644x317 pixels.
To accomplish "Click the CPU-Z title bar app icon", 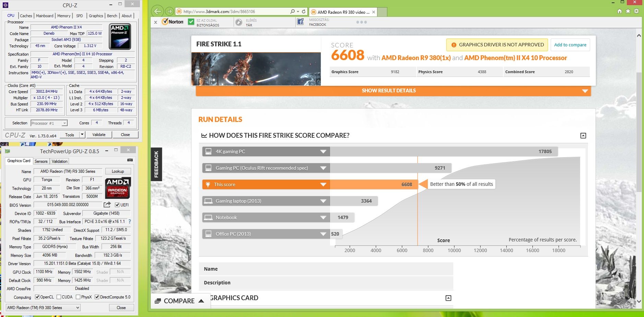I will click(x=5, y=5).
